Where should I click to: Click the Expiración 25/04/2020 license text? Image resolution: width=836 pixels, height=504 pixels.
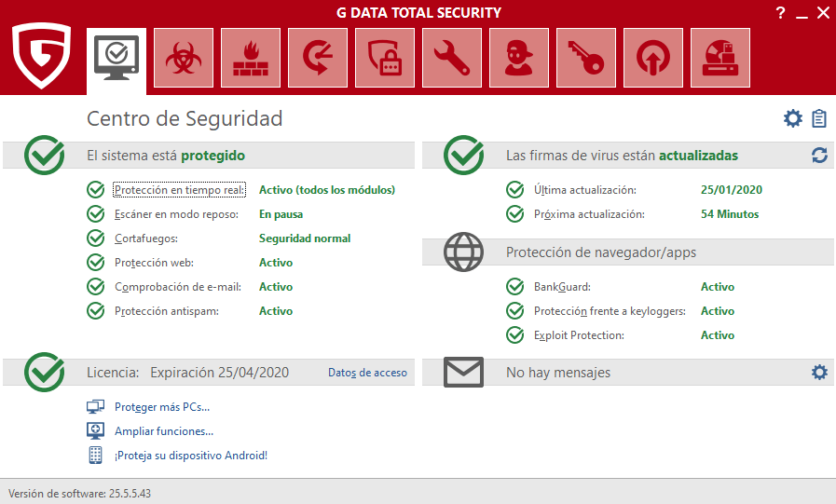pyautogui.click(x=220, y=372)
